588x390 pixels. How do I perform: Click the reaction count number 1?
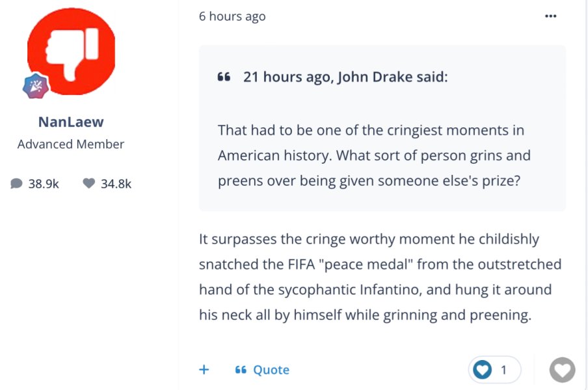(x=503, y=370)
